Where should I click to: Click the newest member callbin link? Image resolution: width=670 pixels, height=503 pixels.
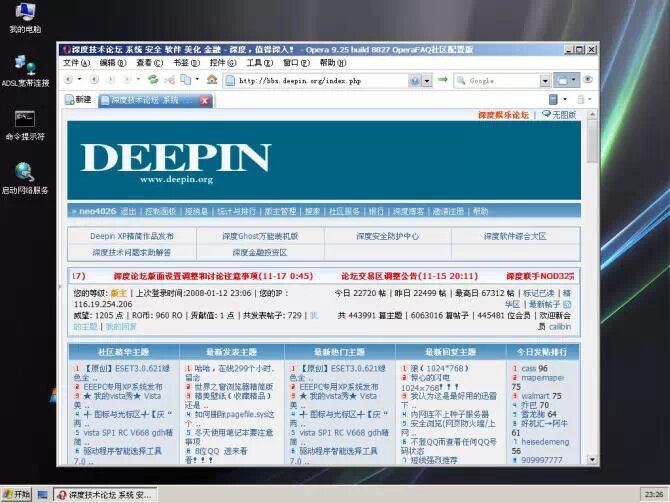pyautogui.click(x=560, y=327)
